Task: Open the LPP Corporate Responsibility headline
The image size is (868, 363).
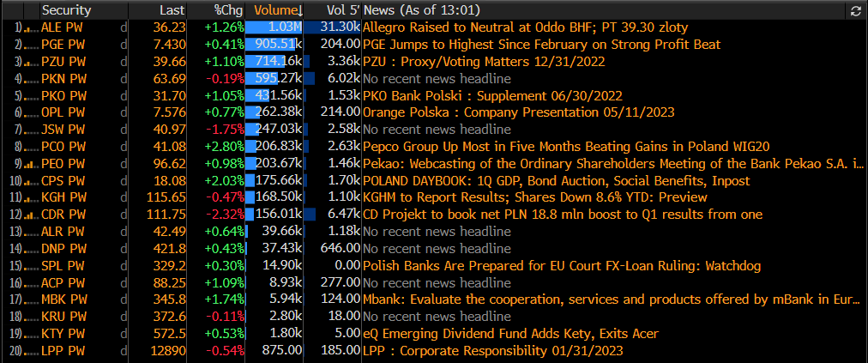Action: coord(492,351)
